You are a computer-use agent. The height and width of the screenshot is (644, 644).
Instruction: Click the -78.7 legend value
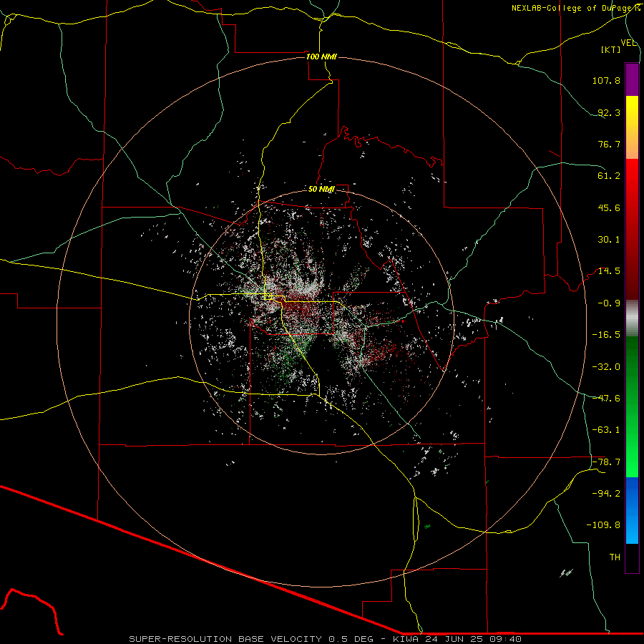606,462
